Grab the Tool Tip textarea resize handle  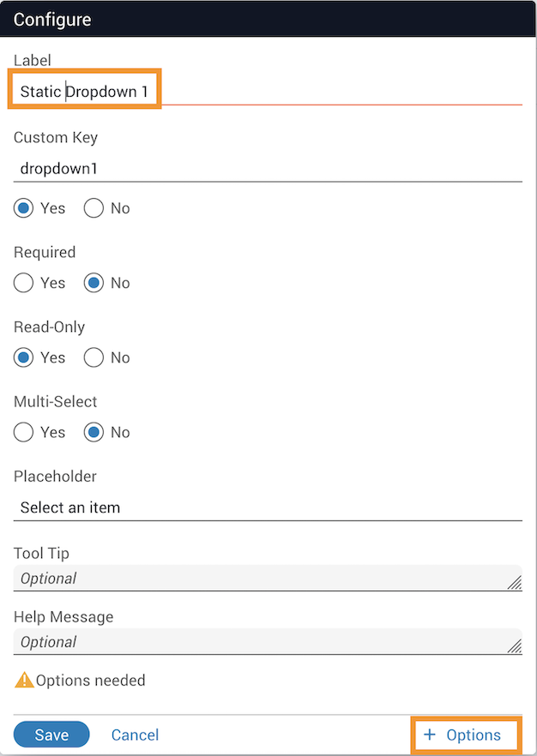pyautogui.click(x=514, y=583)
